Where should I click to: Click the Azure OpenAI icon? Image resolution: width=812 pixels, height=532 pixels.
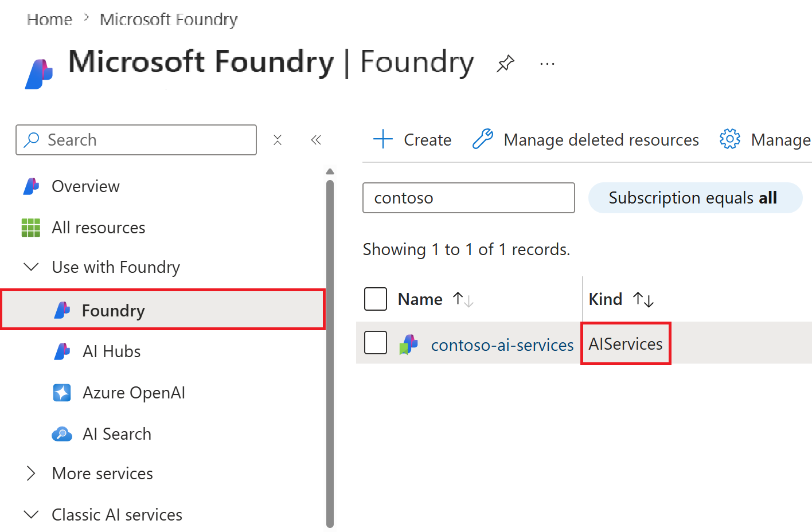pos(62,393)
